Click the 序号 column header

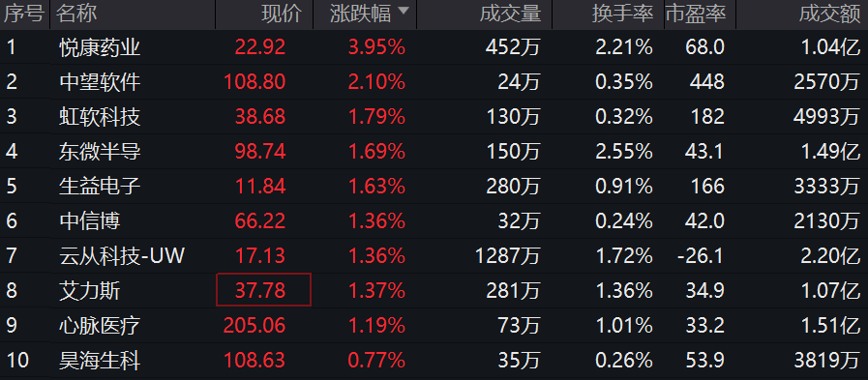[24, 14]
